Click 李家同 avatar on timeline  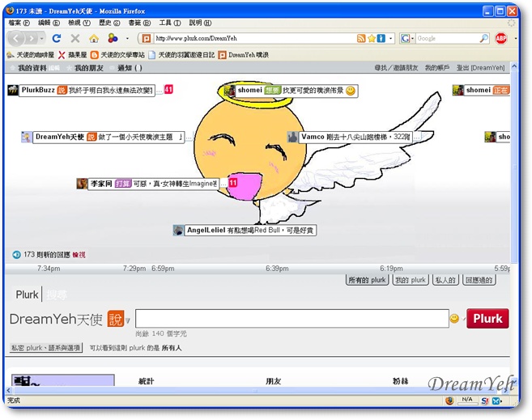[82, 184]
